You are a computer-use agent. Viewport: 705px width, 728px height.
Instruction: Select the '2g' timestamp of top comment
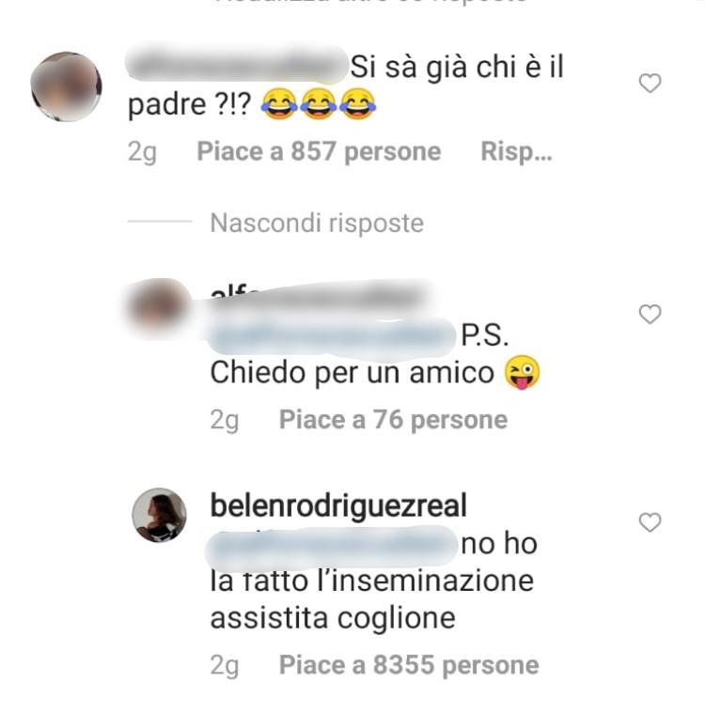(142, 152)
